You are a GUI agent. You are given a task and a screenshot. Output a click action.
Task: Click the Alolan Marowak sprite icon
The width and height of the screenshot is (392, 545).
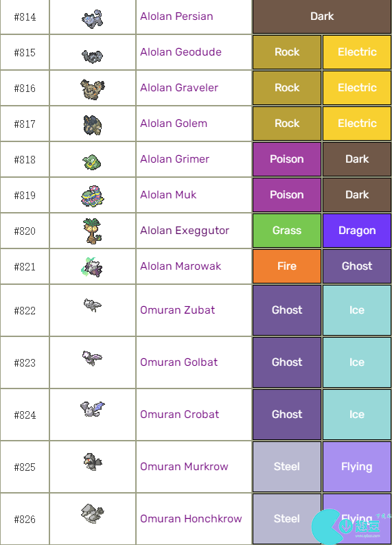[92, 267]
